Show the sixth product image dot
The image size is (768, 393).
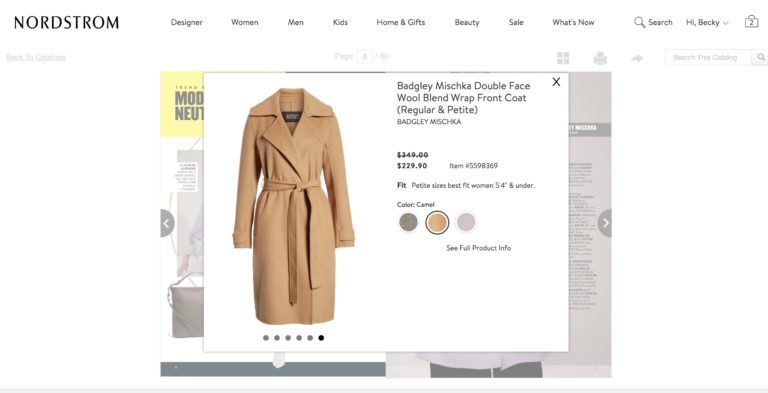click(x=321, y=338)
